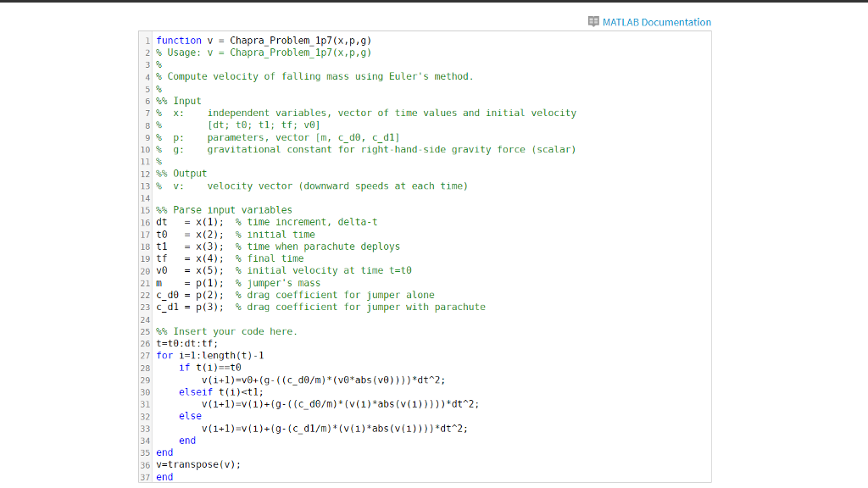Click line number 1 in the gutter
Viewport: 868px width, 488px height.
coord(147,40)
